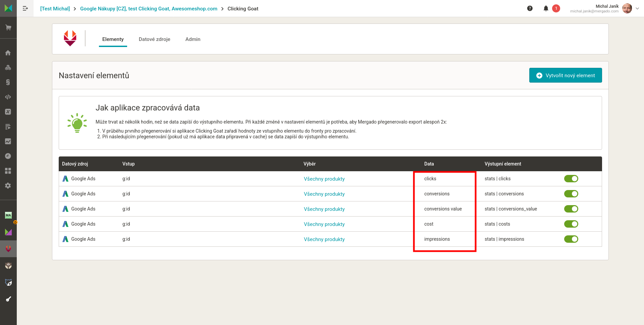Screen dimensions: 644x325
Task: Switch to the Datové zdroje tab
Action: coord(155,39)
